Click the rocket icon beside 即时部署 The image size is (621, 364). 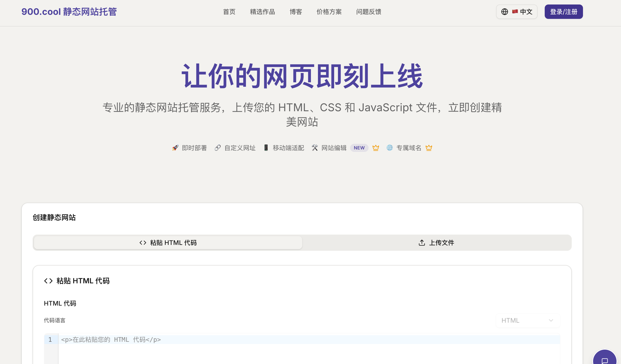(x=175, y=148)
